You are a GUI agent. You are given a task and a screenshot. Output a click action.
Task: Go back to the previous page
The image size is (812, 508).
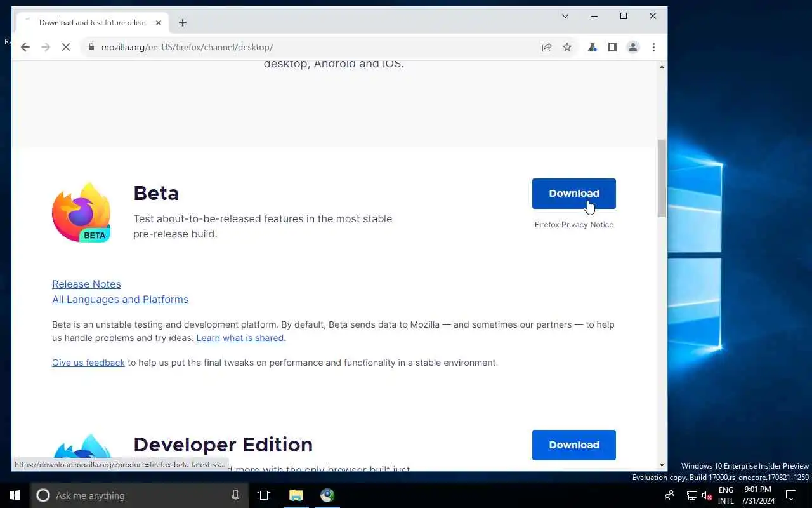pyautogui.click(x=25, y=47)
